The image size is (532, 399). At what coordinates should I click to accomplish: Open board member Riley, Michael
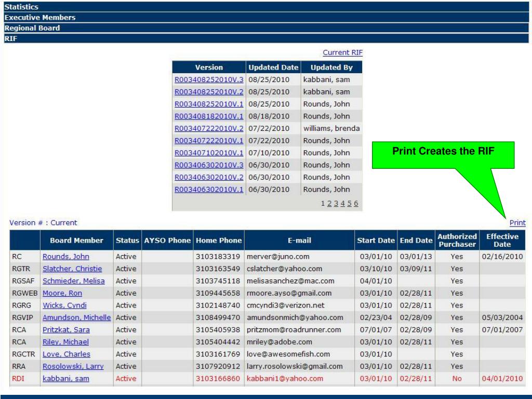pyautogui.click(x=65, y=342)
